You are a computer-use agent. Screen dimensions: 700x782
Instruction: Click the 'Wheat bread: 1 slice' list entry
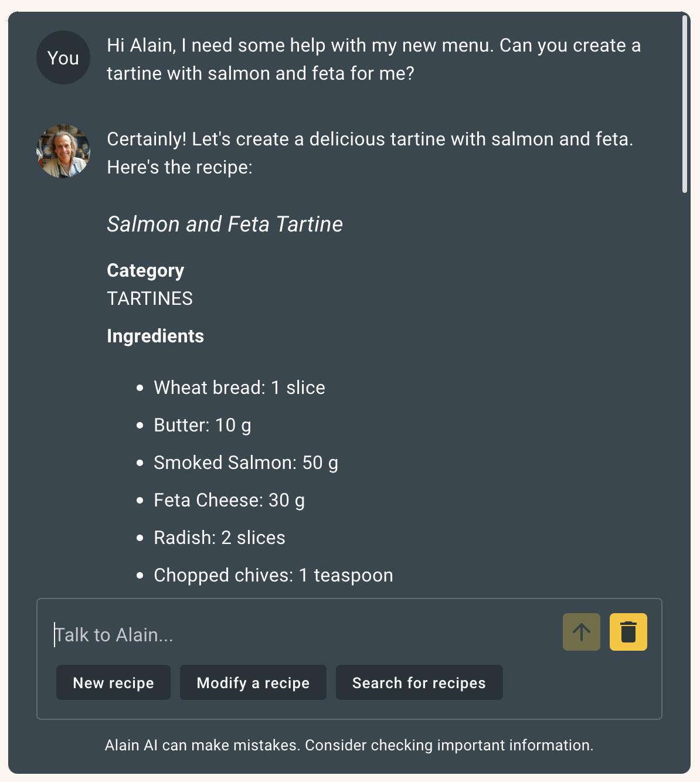(x=239, y=387)
